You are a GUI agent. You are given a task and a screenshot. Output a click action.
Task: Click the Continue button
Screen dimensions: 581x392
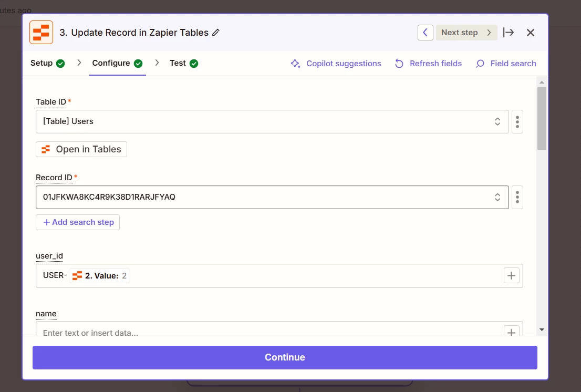pyautogui.click(x=285, y=357)
